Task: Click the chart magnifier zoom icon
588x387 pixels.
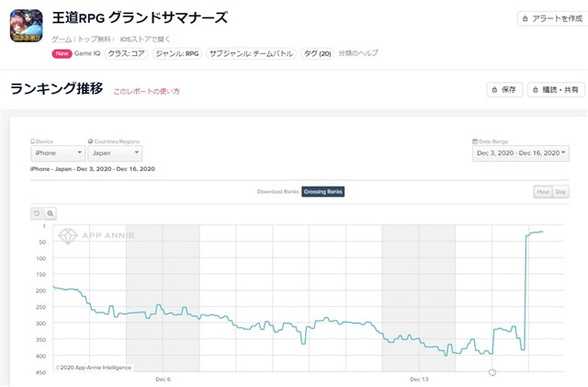Action: (51, 213)
